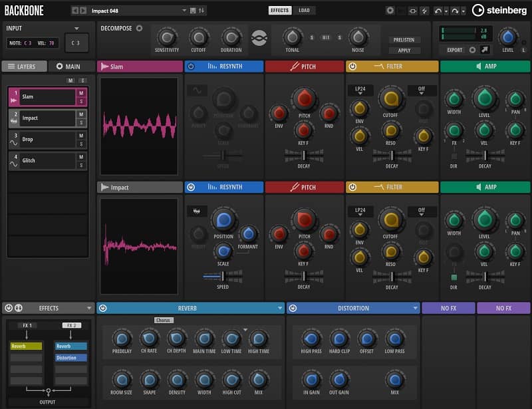The image size is (532, 409).
Task: Click the Steinberg logo
Action: click(499, 10)
